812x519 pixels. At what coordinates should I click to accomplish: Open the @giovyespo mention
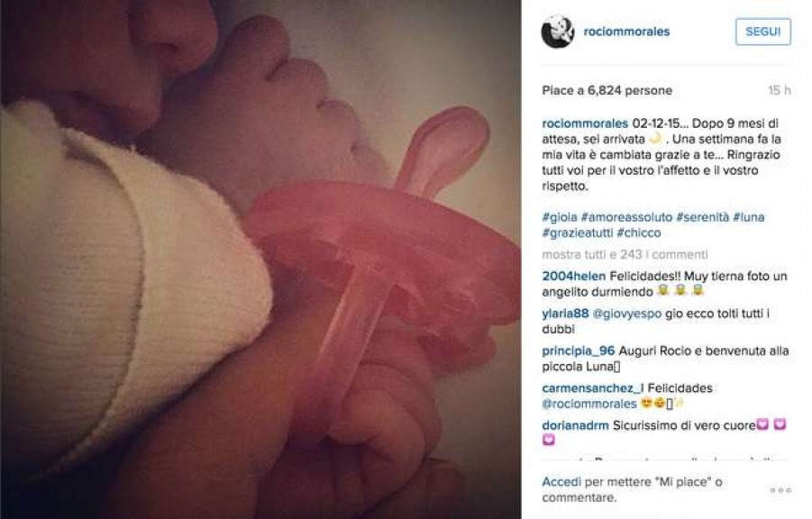pos(626,314)
